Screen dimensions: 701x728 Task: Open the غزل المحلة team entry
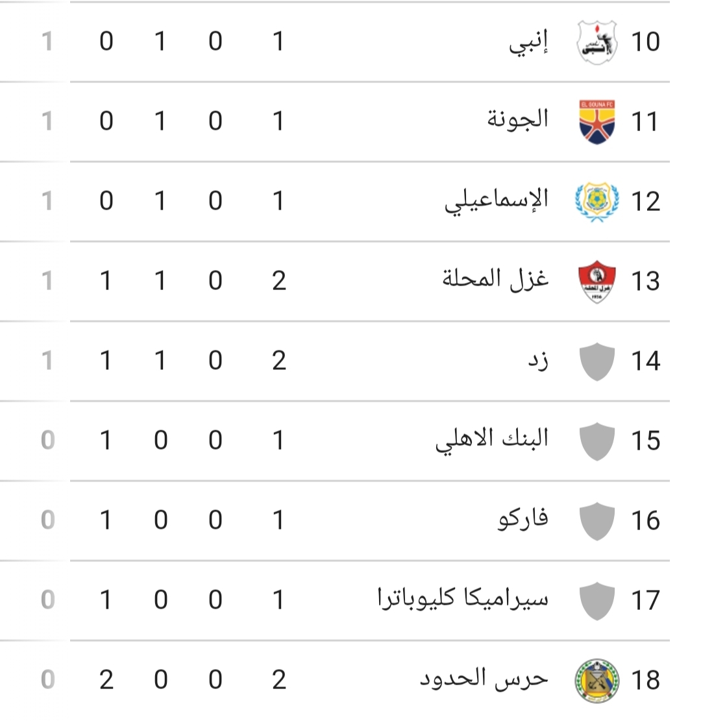pos(495,280)
